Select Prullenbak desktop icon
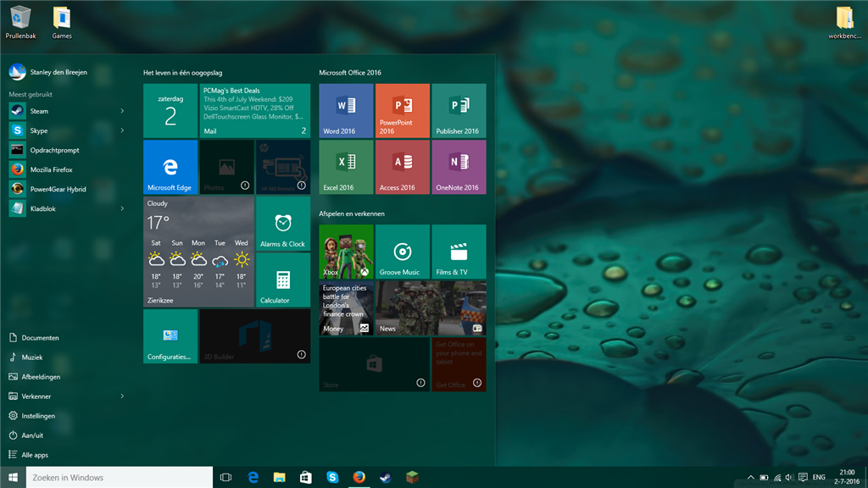Image resolution: width=868 pixels, height=488 pixels. [x=20, y=23]
